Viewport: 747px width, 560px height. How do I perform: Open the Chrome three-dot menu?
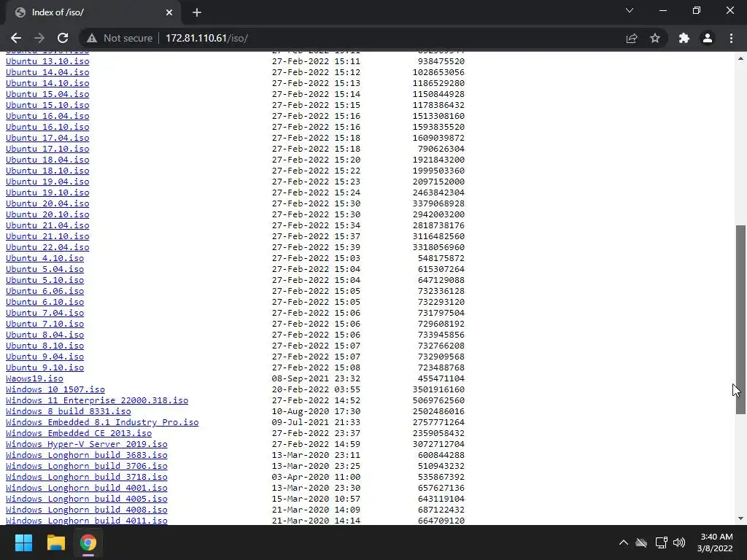[731, 38]
